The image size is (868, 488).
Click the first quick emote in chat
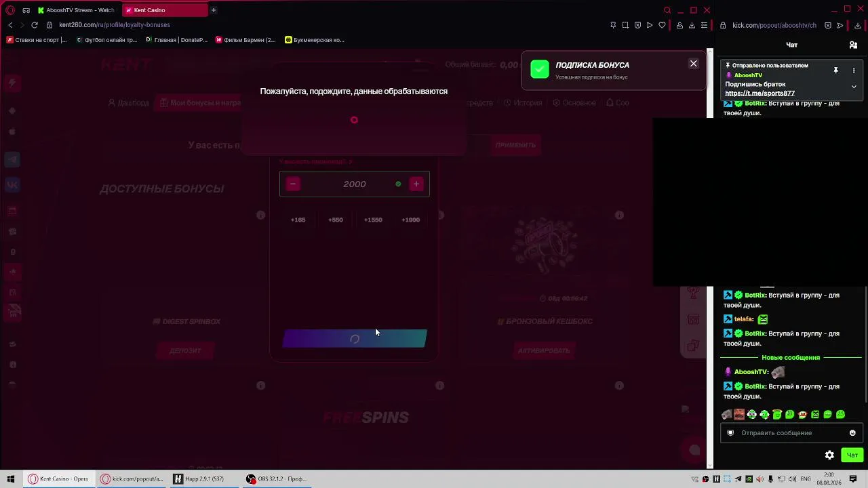727,414
